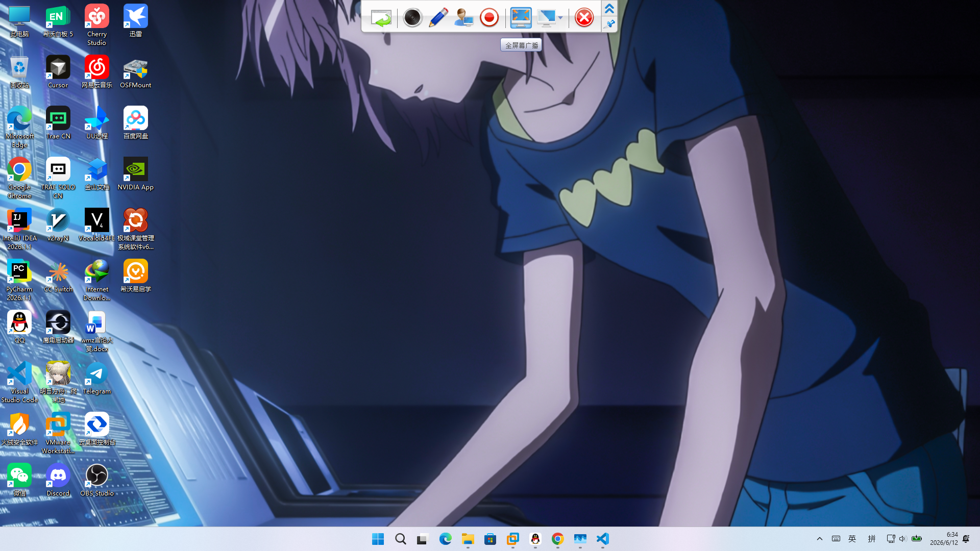Select the 火绒安全软件 desktop shortcut
Viewport: 980px width, 551px height.
19,430
